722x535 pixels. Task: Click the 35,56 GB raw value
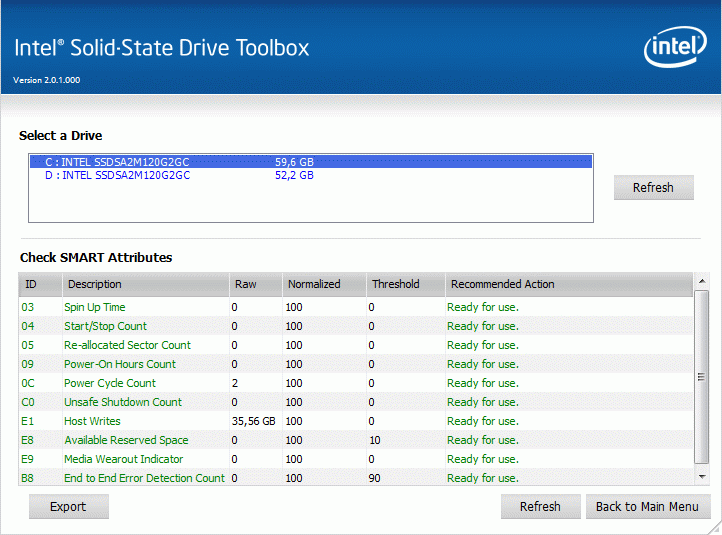[x=253, y=421]
